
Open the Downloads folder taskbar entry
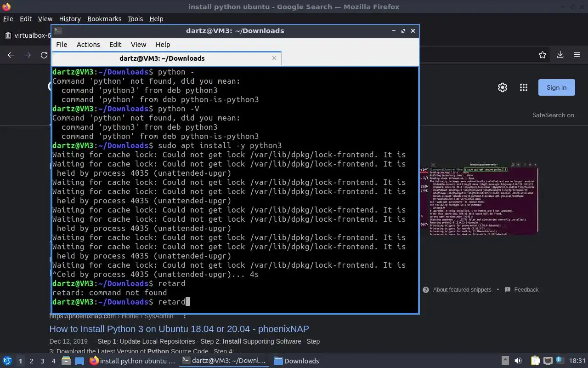pyautogui.click(x=297, y=361)
